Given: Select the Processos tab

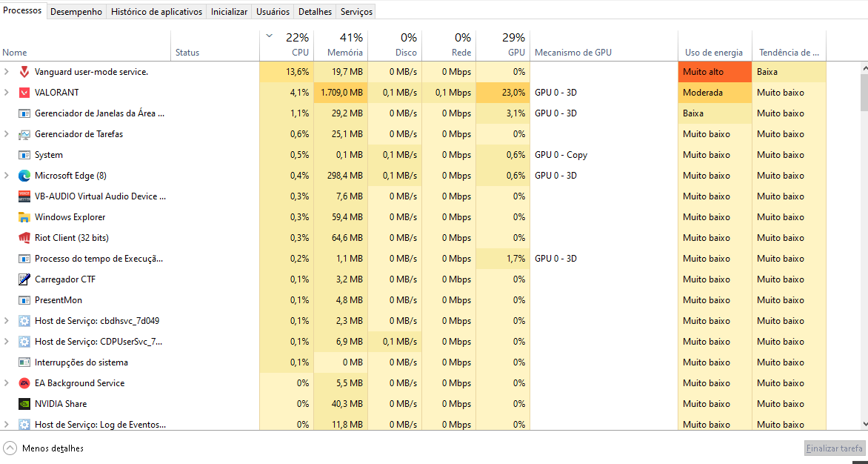Looking at the screenshot, I should click(23, 10).
